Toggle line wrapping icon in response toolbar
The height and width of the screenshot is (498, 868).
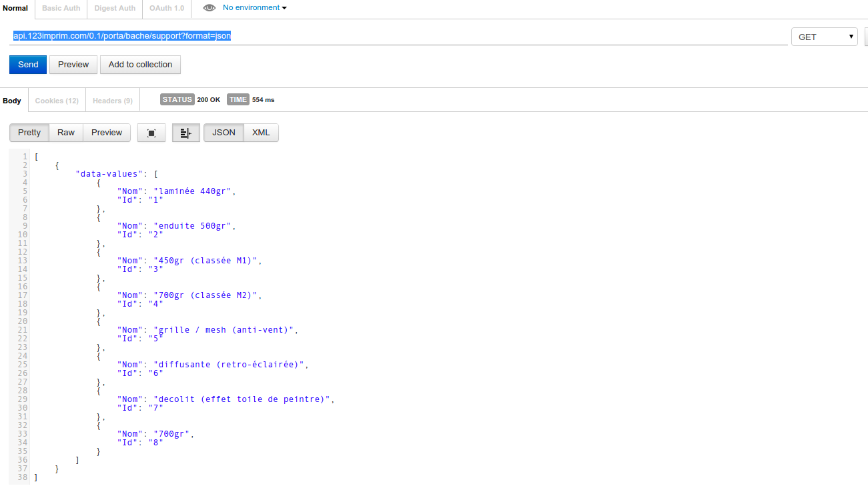point(186,133)
